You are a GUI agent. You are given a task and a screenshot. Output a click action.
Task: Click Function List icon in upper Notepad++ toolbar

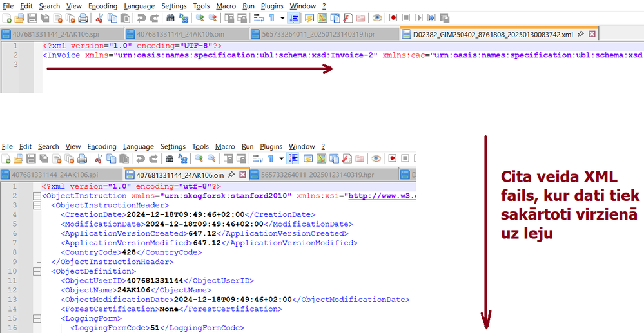pyautogui.click(x=348, y=18)
